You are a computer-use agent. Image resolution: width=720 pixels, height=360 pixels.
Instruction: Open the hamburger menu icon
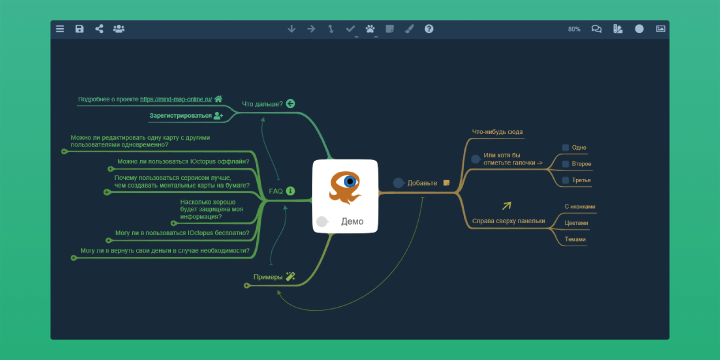point(60,29)
